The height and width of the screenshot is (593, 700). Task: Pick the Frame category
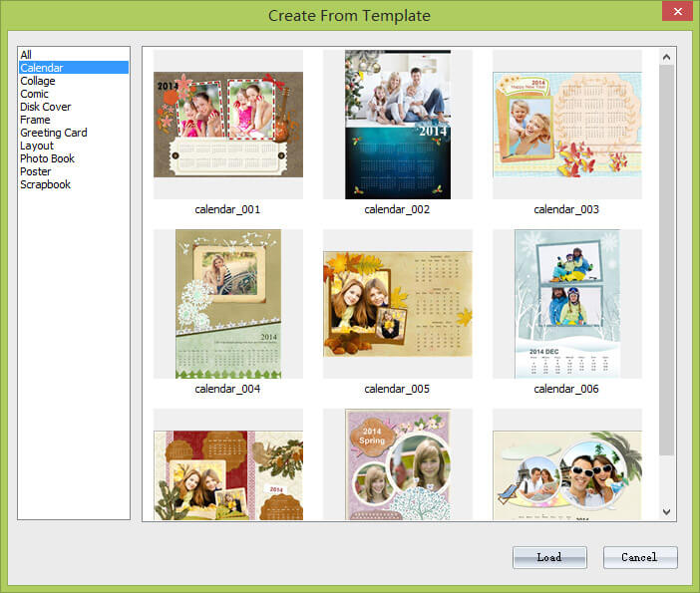[x=74, y=120]
